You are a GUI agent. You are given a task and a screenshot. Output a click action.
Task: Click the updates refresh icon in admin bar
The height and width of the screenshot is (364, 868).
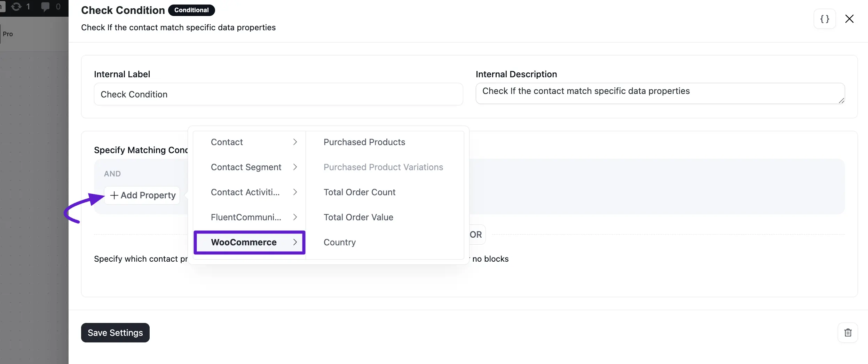pos(16,6)
